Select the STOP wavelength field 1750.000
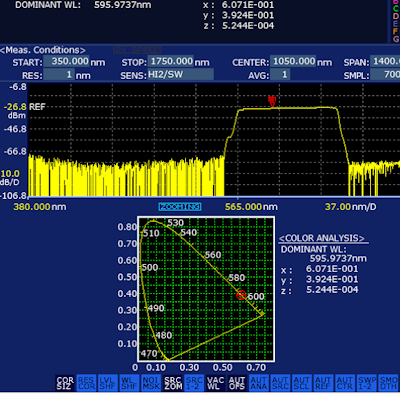The width and height of the screenshot is (400, 394). (171, 61)
